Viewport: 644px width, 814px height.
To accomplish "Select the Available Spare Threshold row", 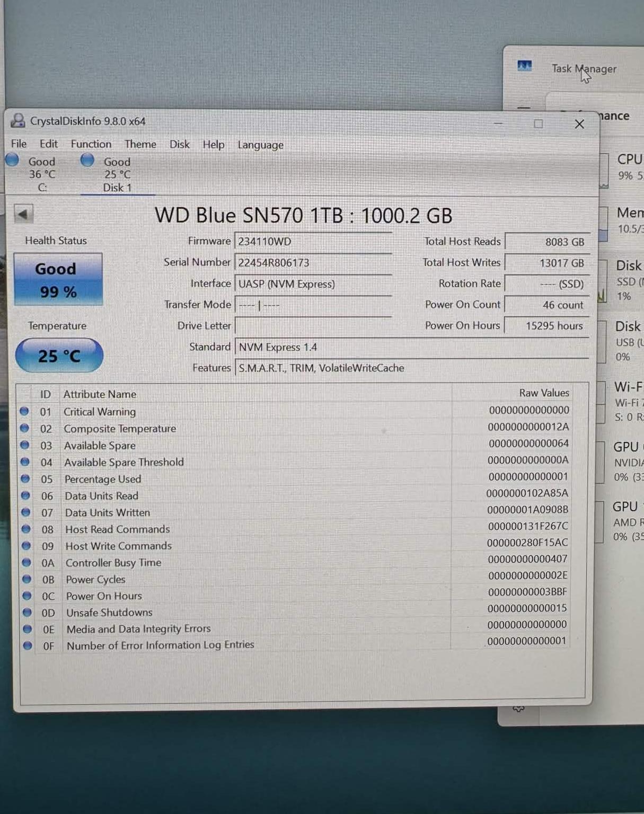I will pos(294,461).
